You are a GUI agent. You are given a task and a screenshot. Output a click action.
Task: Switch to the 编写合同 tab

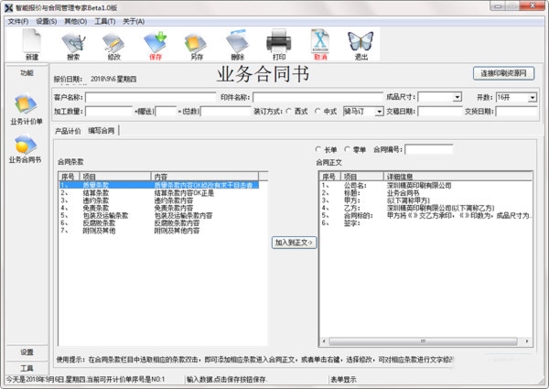(101, 131)
